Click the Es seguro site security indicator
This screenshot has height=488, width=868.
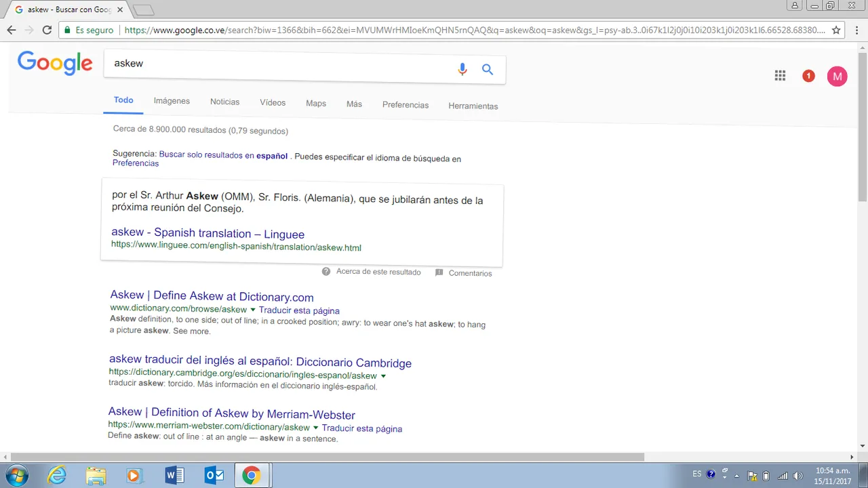[x=89, y=30]
